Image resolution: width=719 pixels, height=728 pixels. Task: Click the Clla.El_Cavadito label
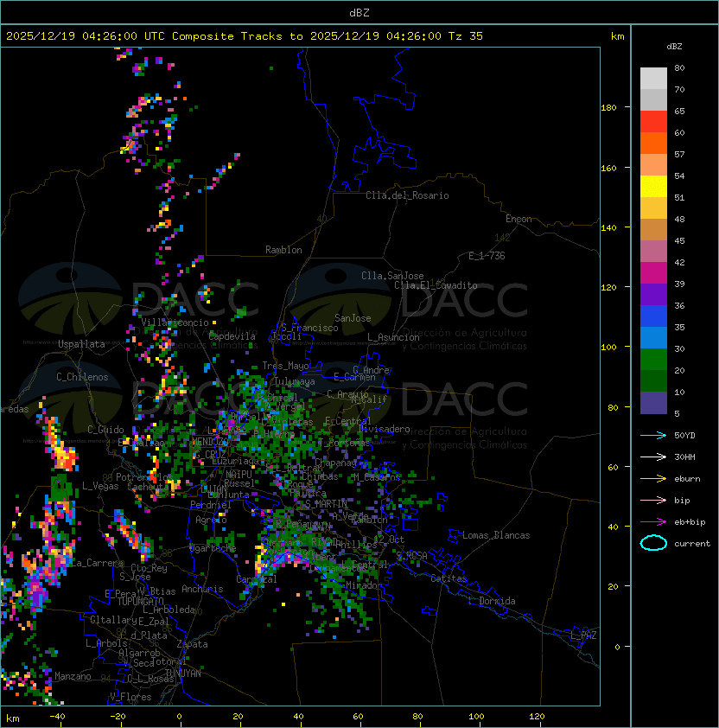coord(436,285)
